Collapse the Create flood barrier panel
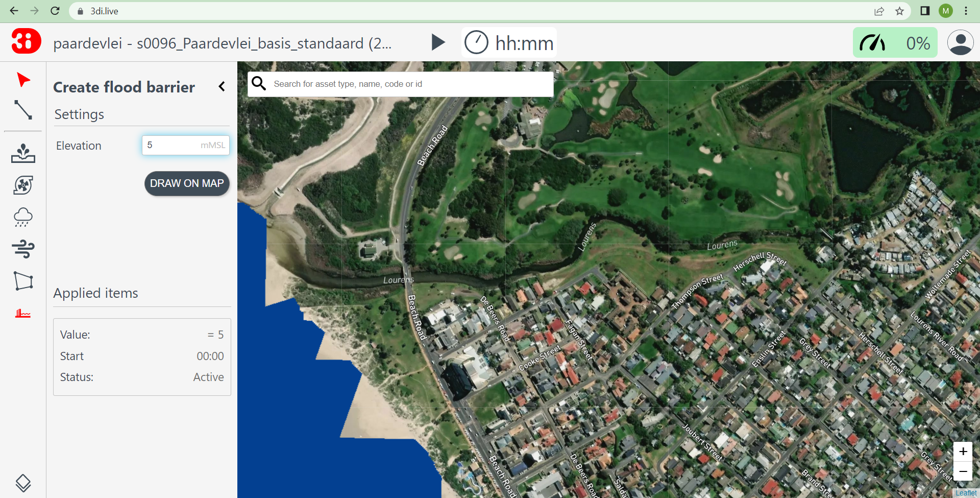This screenshot has width=980, height=498. tap(222, 86)
